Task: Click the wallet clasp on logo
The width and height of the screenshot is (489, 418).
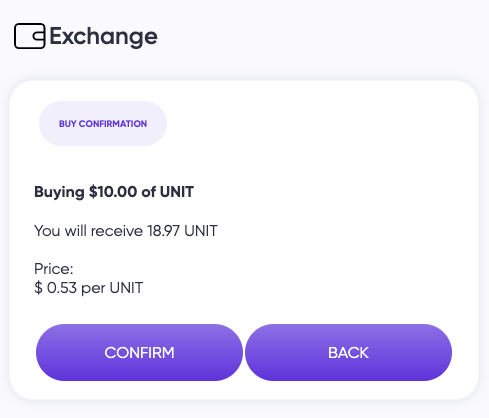Action: click(39, 36)
